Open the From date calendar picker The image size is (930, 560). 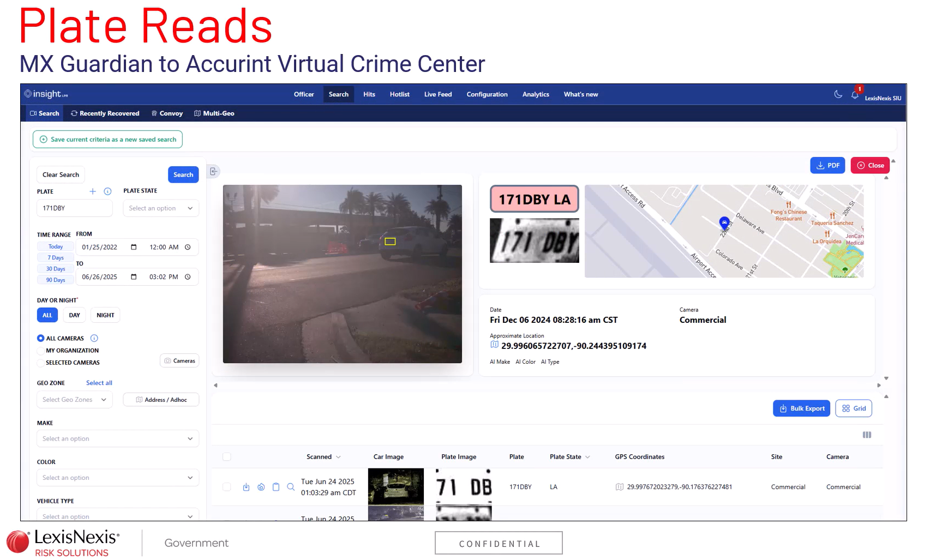pyautogui.click(x=134, y=247)
